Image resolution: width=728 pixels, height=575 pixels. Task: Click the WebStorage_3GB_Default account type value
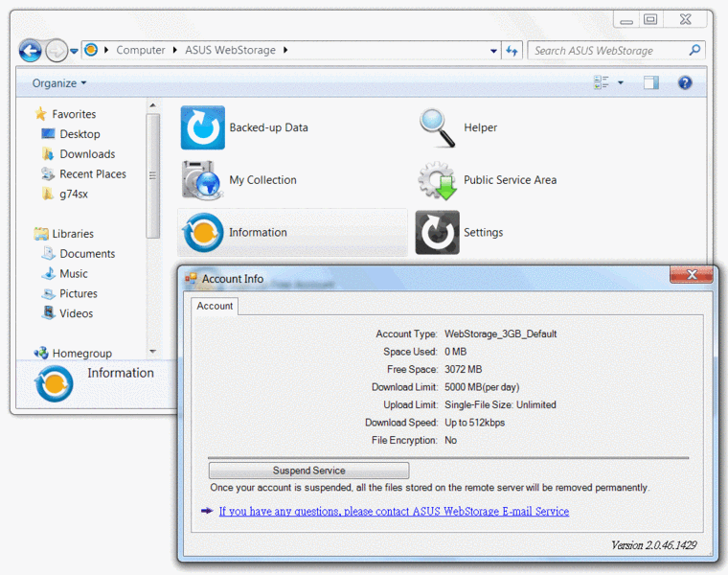[x=500, y=333]
